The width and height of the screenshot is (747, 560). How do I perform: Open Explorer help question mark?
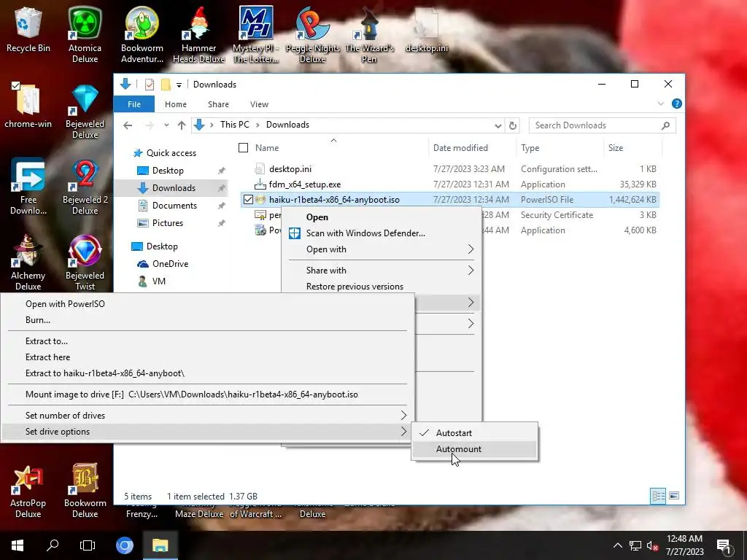pyautogui.click(x=676, y=104)
